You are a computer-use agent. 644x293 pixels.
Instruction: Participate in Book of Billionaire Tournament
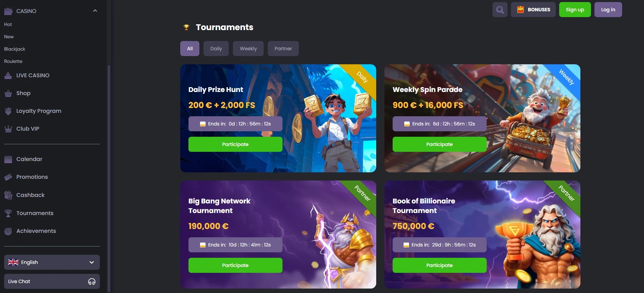click(x=439, y=265)
